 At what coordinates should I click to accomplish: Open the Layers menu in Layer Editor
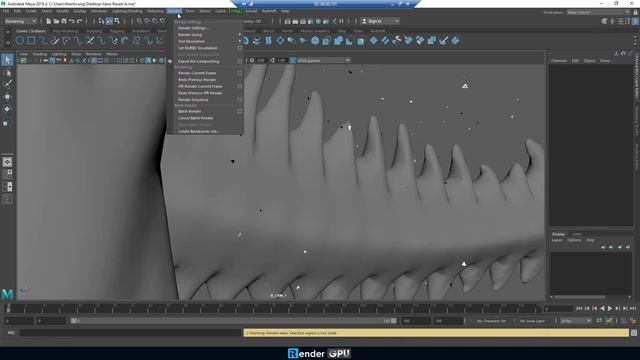(557, 240)
